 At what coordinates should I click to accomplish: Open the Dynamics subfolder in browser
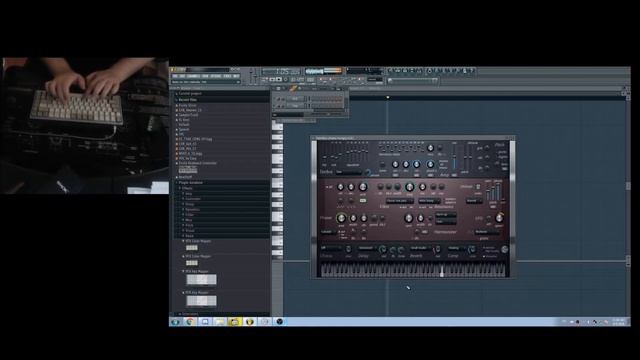point(192,209)
